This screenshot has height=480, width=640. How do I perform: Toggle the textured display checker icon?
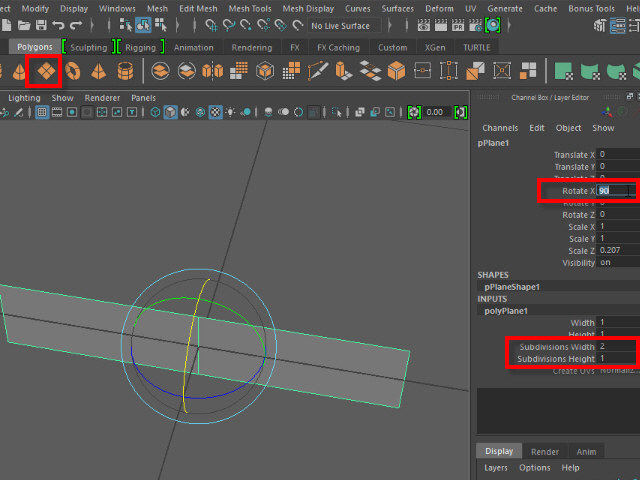pos(215,113)
